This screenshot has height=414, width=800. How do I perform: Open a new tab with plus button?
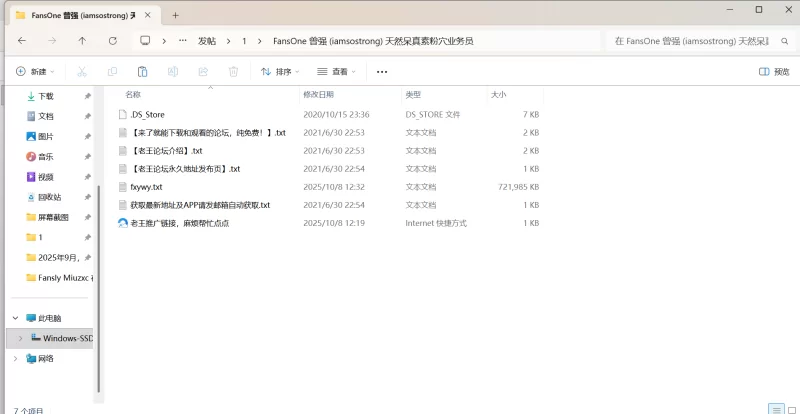pos(175,15)
